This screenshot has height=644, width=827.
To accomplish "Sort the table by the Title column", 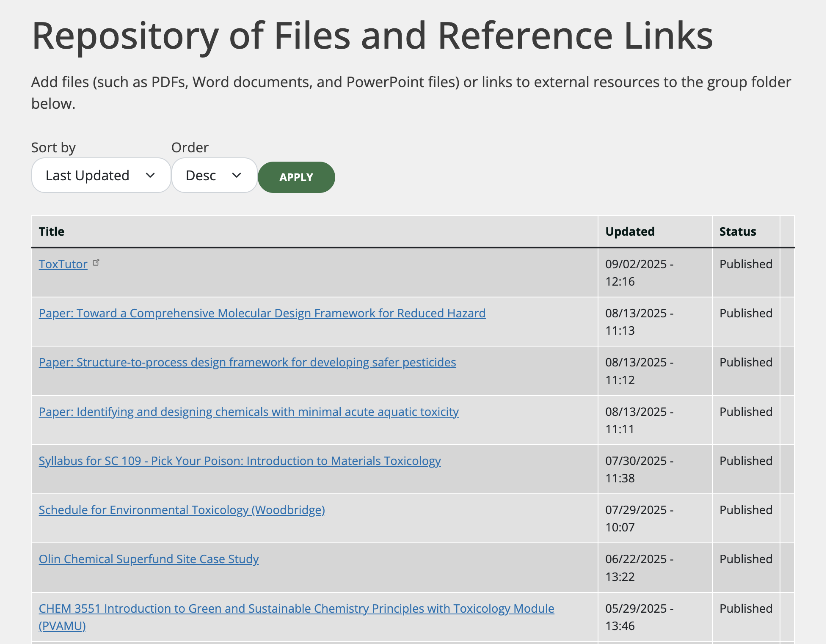I will click(51, 231).
